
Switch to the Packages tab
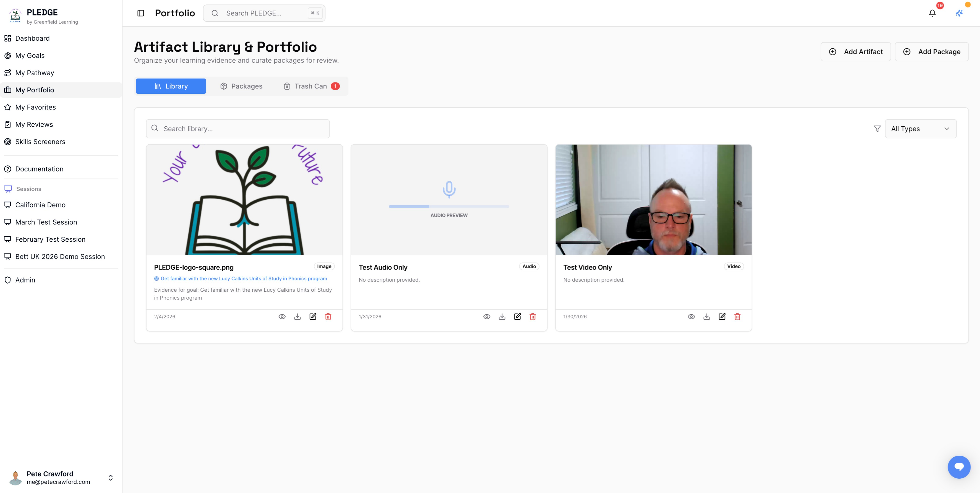point(241,86)
